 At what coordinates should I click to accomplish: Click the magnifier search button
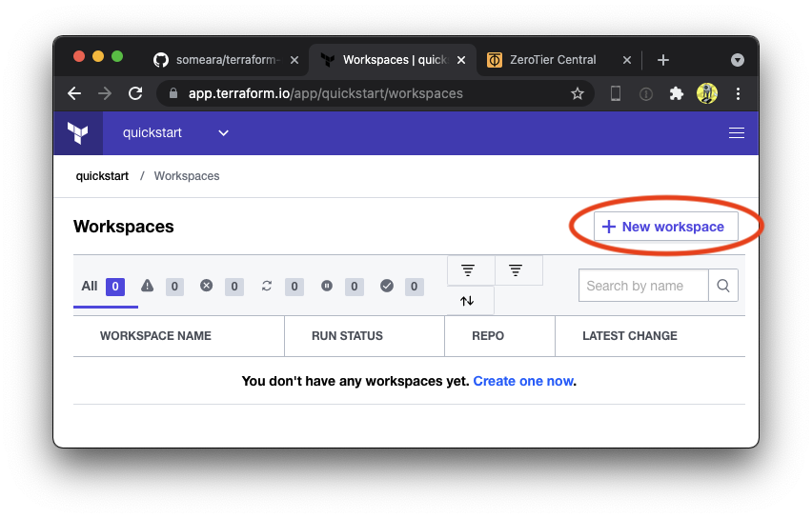pyautogui.click(x=723, y=285)
